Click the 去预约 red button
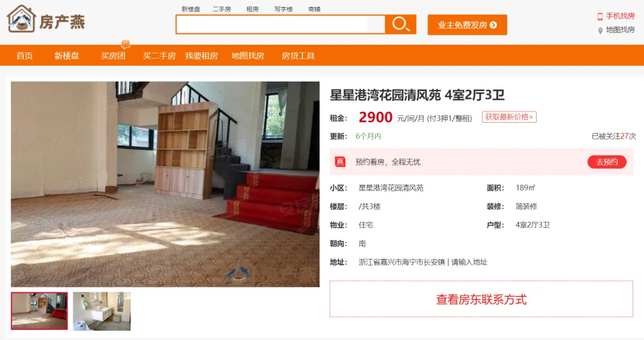The image size is (644, 340). [606, 162]
